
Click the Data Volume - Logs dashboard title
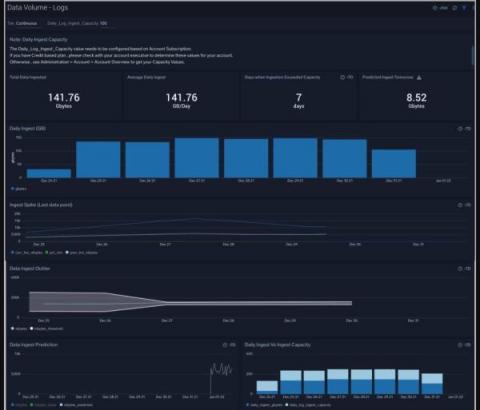[38, 8]
